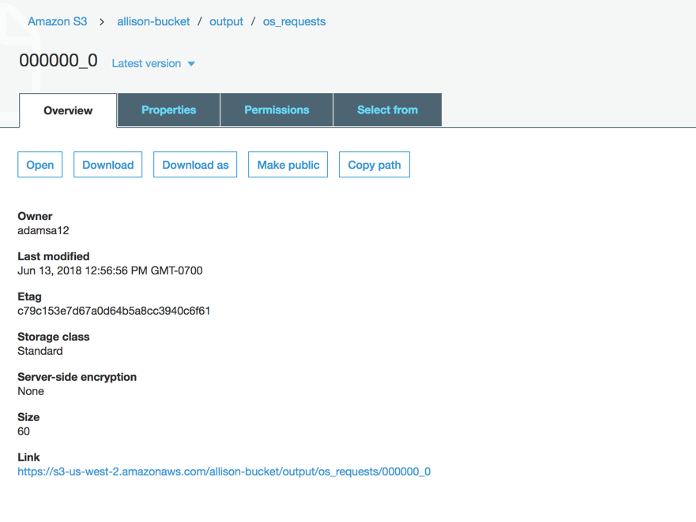Image resolution: width=696 pixels, height=522 pixels.
Task: Click the Etag label
Action: click(x=29, y=297)
